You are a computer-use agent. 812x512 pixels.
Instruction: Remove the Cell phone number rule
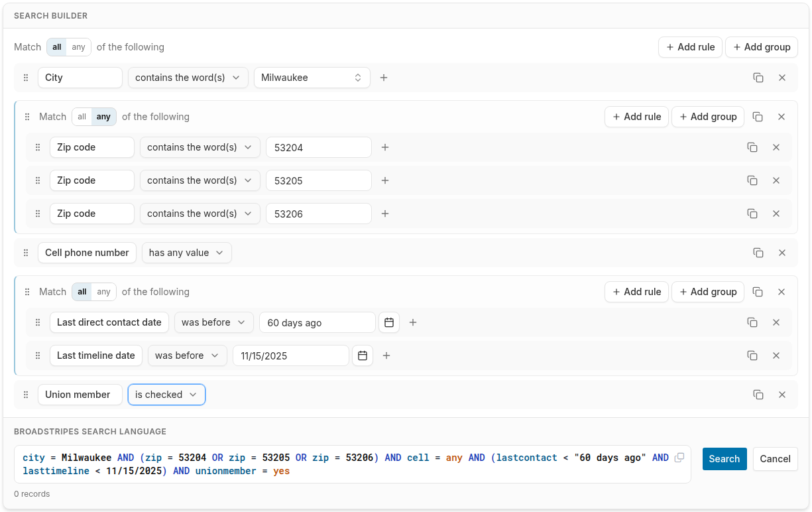click(782, 253)
